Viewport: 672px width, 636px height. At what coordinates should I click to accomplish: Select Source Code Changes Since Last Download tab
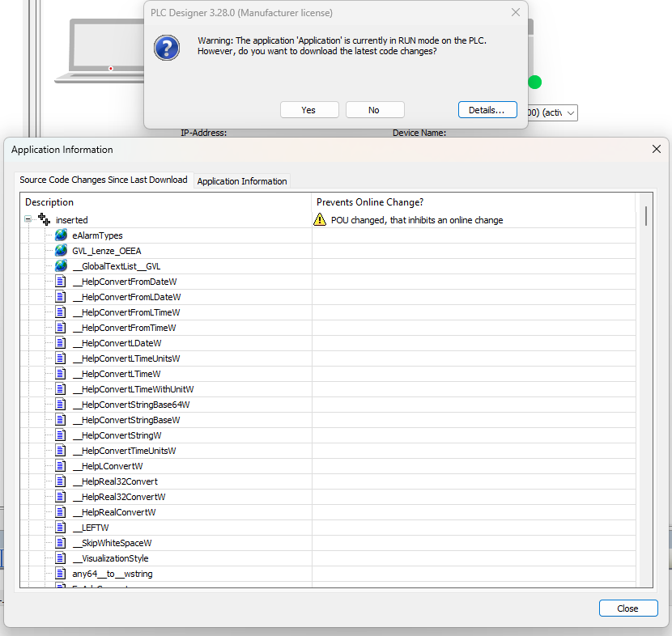104,180
